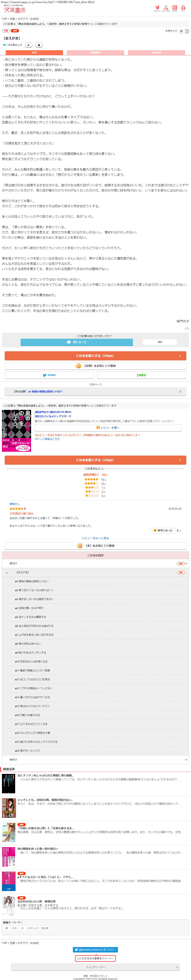Viewport: 191px width, 980px height.
Task: Switch to the 本文 tab
Action: point(34,53)
